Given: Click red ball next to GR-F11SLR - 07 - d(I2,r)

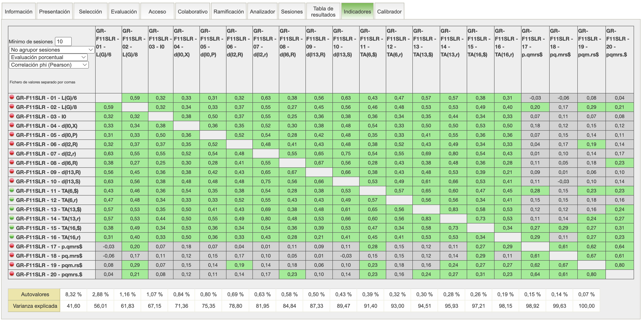Looking at the screenshot, I should (12, 153).
